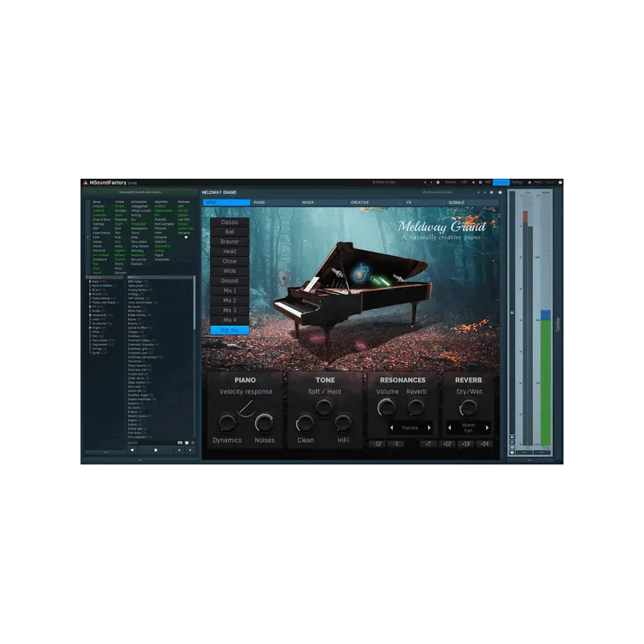Click the right microphone inside the piano
644x644 pixels.
click(398, 278)
